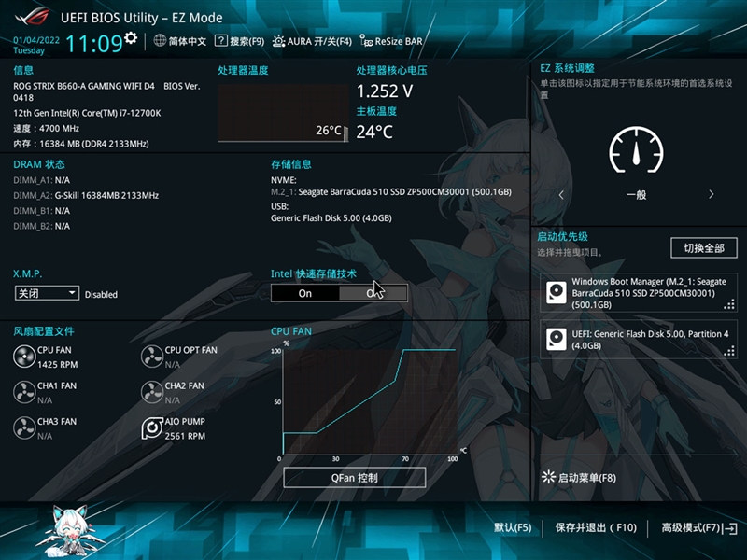Click the Windows Boot Manager disk icon
This screenshot has width=747, height=560.
pyautogui.click(x=557, y=292)
